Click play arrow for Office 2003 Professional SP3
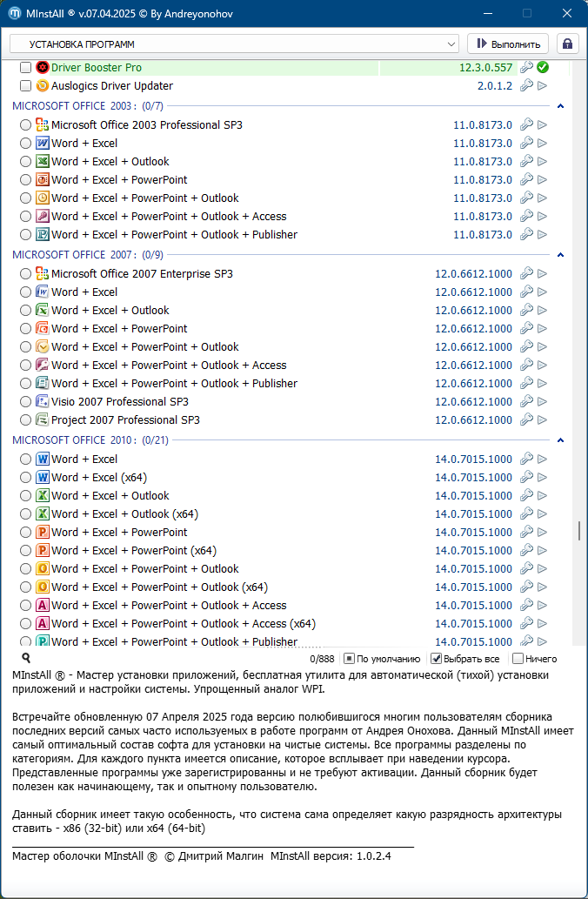The width and height of the screenshot is (588, 899). 542,125
